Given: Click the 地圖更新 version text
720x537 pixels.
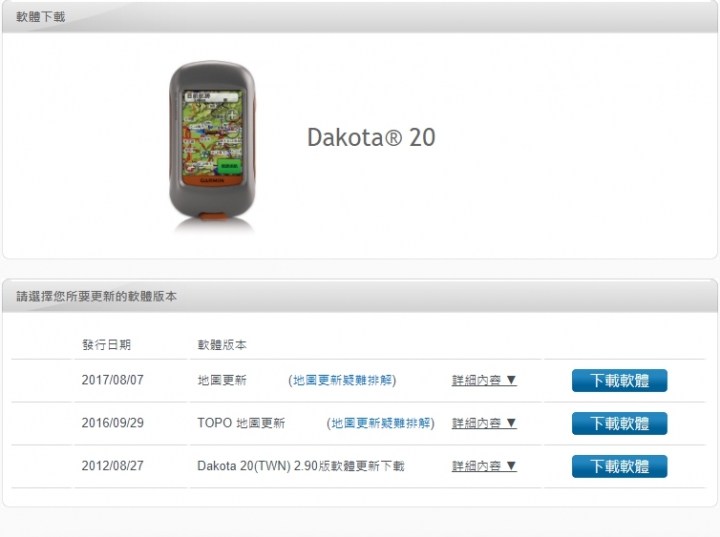Looking at the screenshot, I should (x=222, y=380).
